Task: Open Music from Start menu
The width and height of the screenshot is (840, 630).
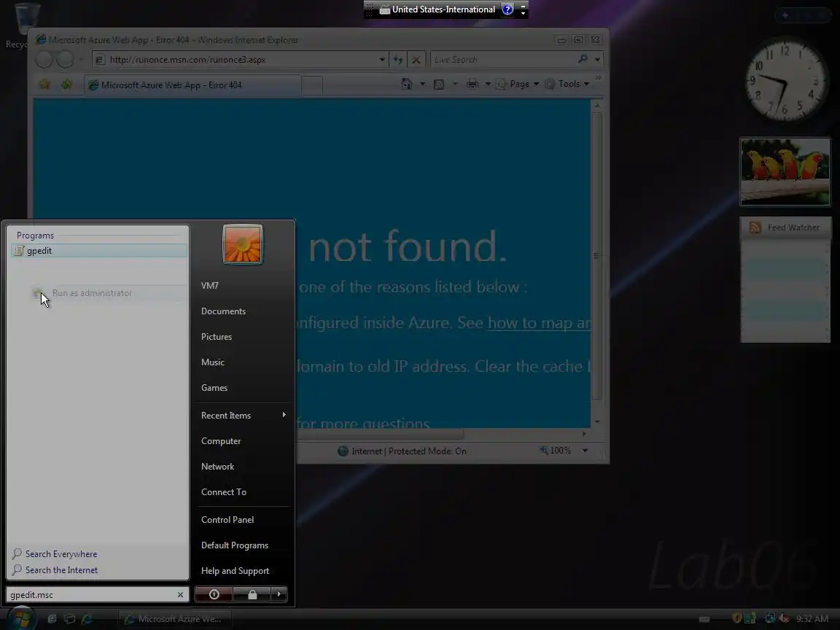Action: [213, 362]
